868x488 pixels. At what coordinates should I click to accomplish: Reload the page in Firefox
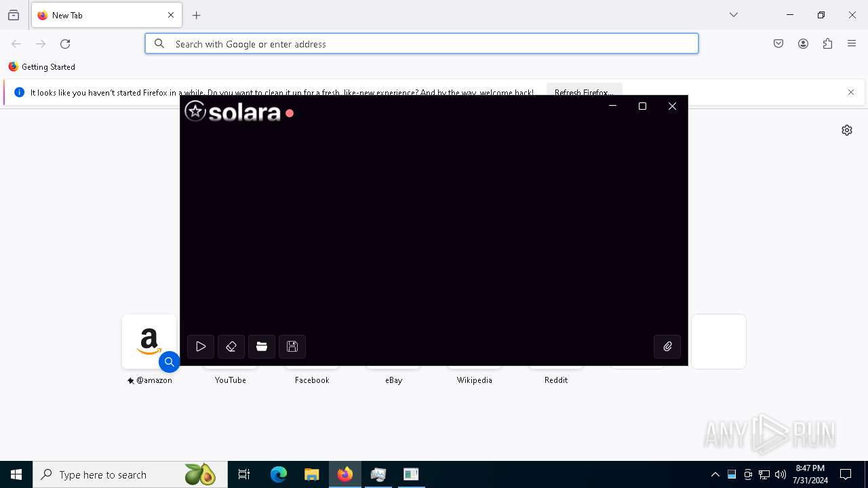tap(65, 44)
